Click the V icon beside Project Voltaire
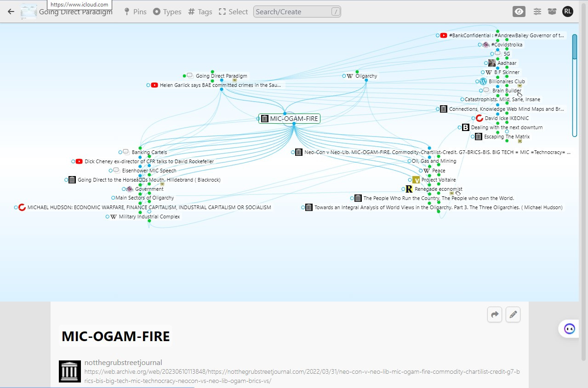This screenshot has height=388, width=588. click(416, 180)
